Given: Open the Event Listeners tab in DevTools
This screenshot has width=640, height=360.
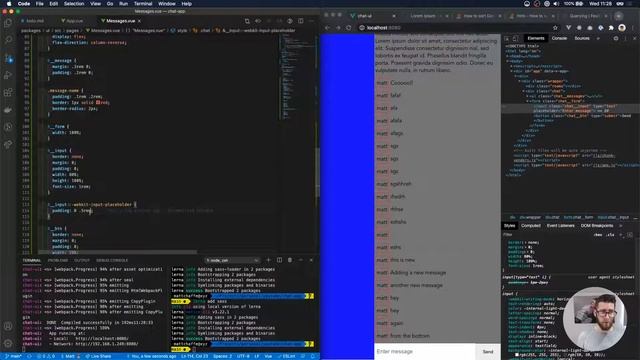Looking at the screenshot, I should (560, 225).
